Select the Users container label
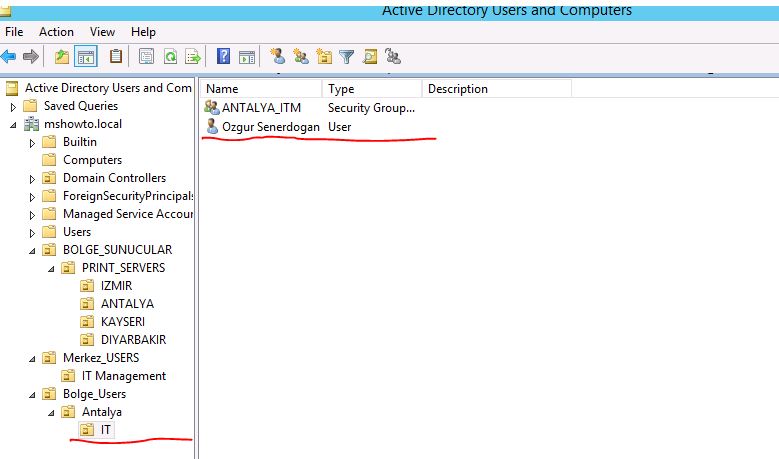 [77, 231]
